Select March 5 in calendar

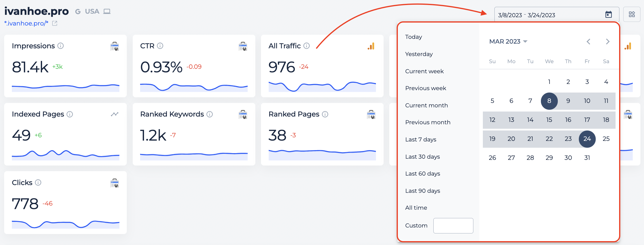[x=492, y=101]
